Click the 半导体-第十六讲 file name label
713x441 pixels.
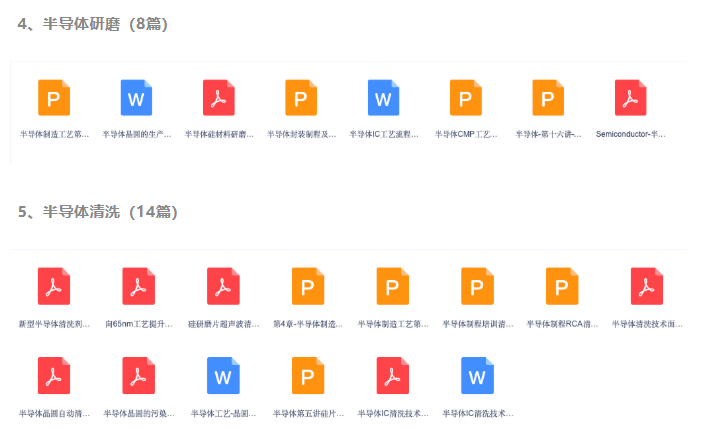pos(548,134)
